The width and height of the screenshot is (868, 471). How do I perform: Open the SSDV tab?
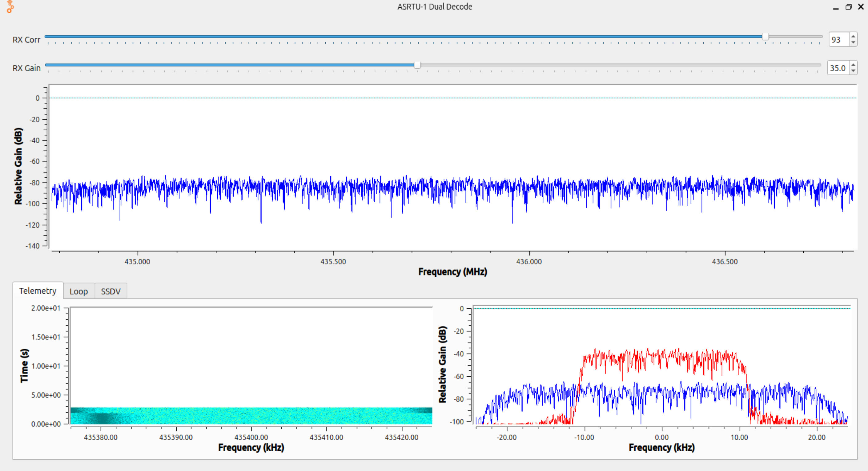[x=111, y=291]
